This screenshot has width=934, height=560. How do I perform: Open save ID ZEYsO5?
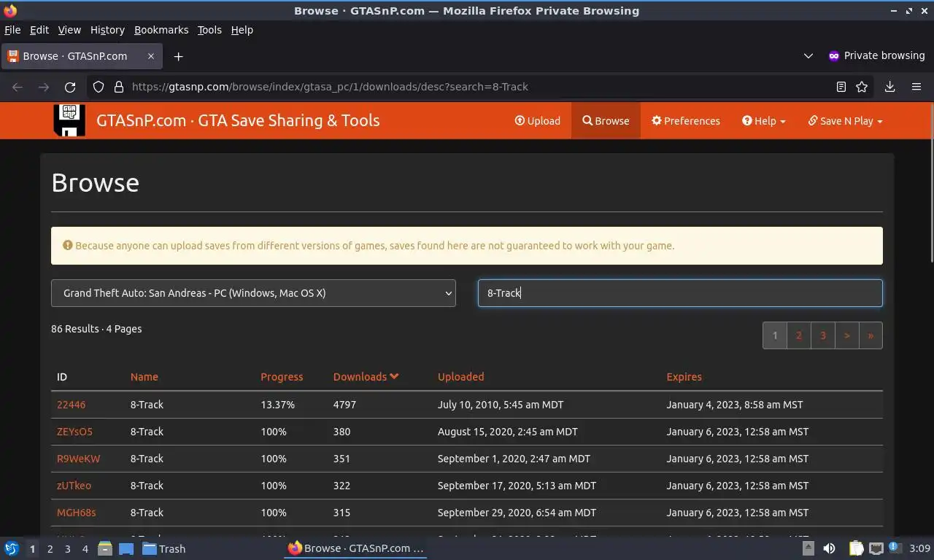[x=74, y=432]
